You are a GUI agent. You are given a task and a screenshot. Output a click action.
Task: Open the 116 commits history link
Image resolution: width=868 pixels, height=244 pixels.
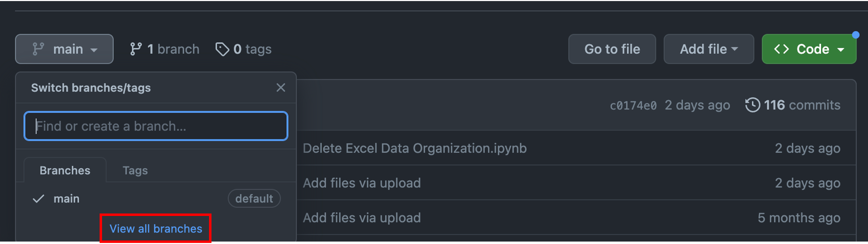(801, 105)
